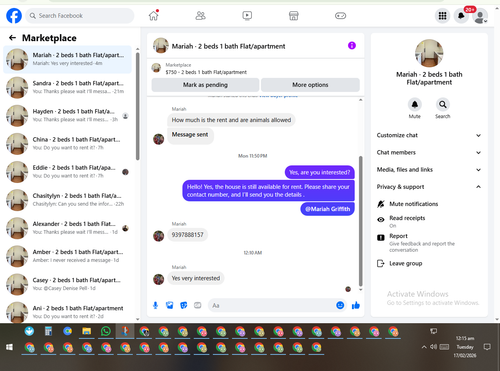Viewport: 500px width, 371px height.
Task: Open the Windows action center icon
Action: tap(487, 347)
